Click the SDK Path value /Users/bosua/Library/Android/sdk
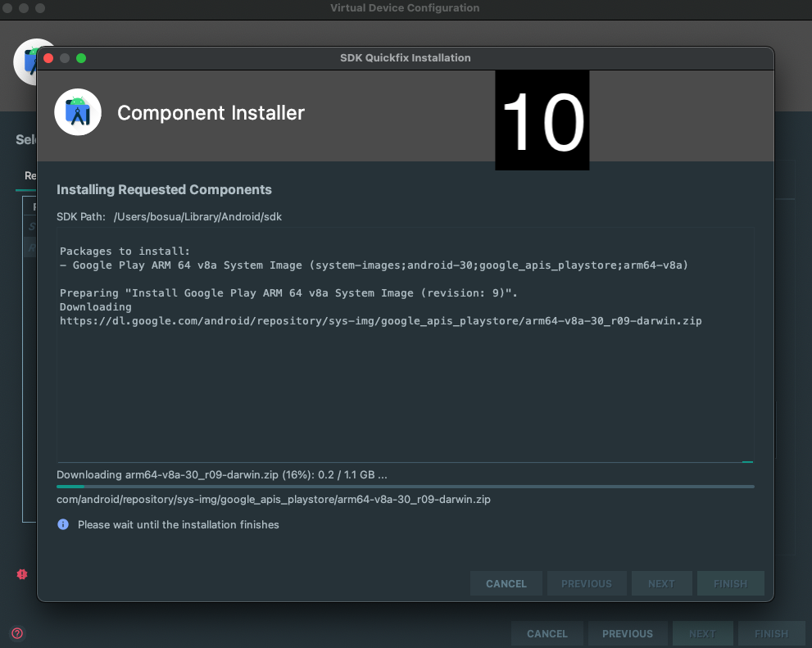Viewport: 812px width, 648px height. [197, 216]
